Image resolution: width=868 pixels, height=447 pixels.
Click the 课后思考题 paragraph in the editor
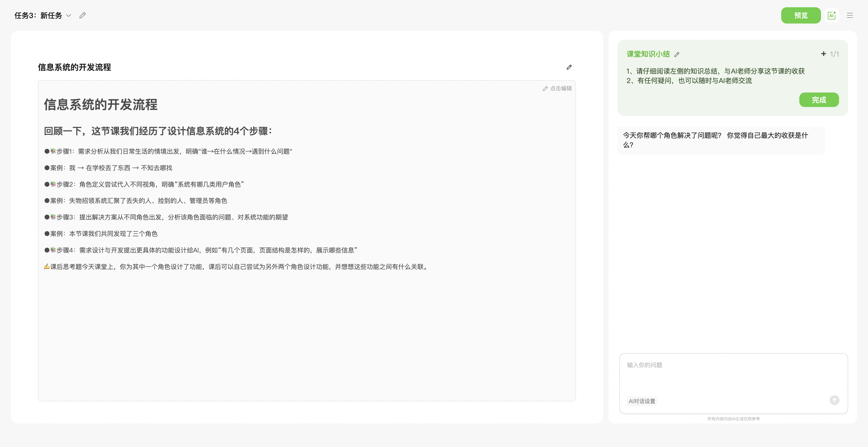pos(236,267)
